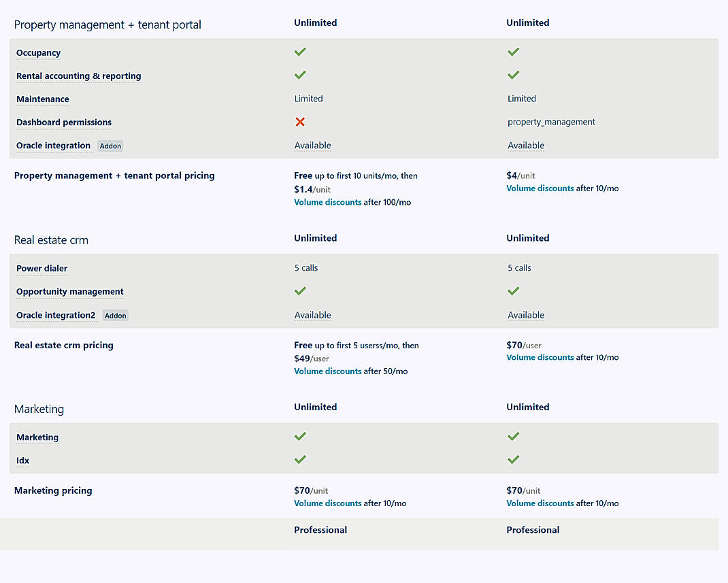Click the Addon badge next to Oracle integration
The width and height of the screenshot is (728, 583).
pyautogui.click(x=110, y=146)
